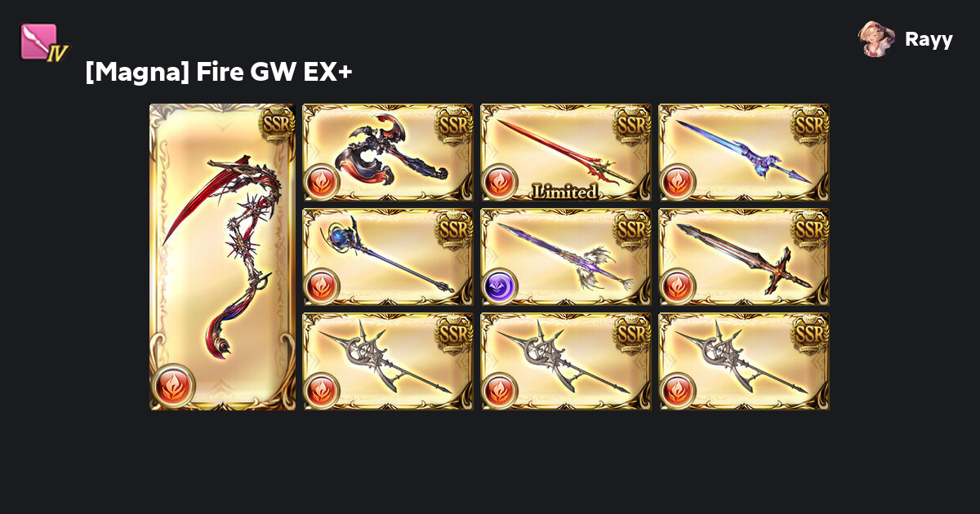
Task: Select the bottom-right silver halberd
Action: (x=744, y=361)
